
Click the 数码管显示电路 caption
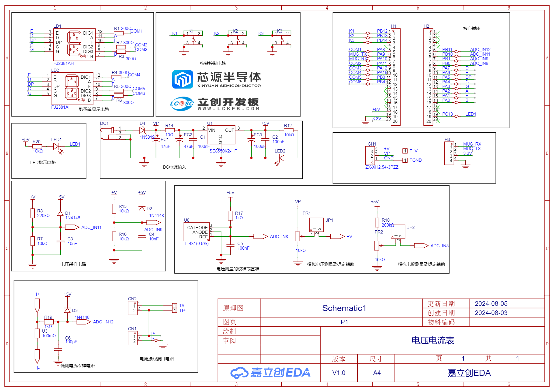pos(94,109)
